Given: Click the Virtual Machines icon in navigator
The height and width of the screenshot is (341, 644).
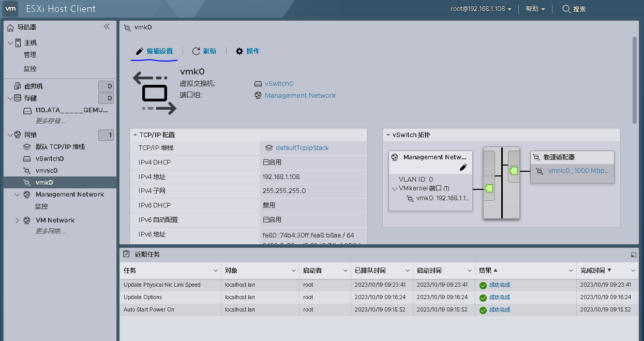Looking at the screenshot, I should click(18, 86).
